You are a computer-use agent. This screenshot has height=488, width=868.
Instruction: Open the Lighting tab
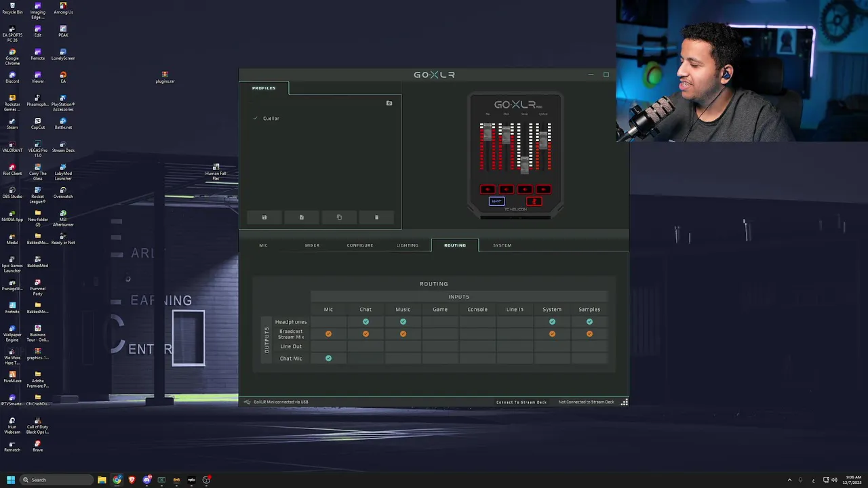pos(408,245)
